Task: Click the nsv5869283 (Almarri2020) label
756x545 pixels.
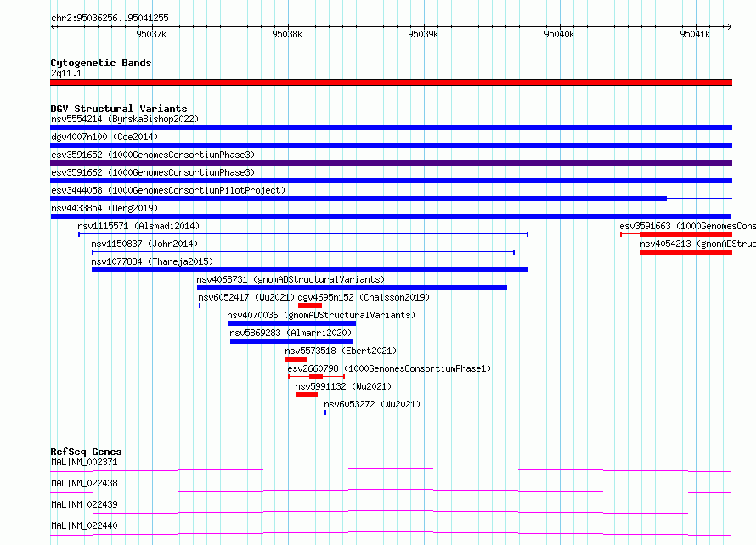Action: click(291, 333)
